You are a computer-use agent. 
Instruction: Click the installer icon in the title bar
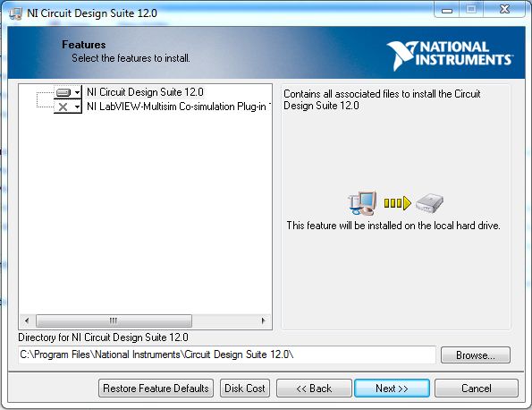point(15,13)
